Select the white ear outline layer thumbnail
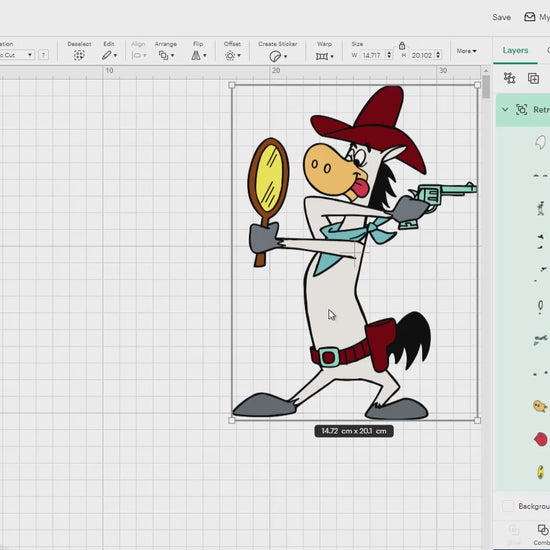 [541, 142]
